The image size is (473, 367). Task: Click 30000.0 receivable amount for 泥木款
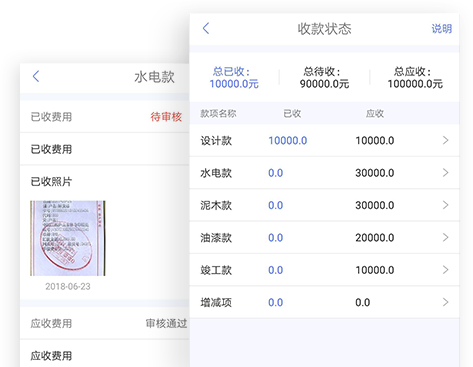point(375,205)
